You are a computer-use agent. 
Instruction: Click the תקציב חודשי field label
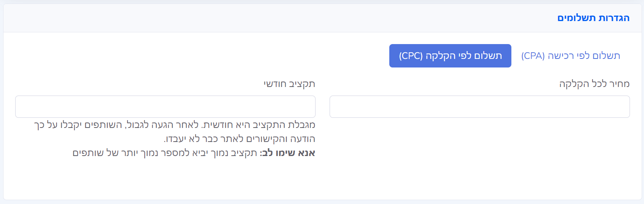coord(289,84)
